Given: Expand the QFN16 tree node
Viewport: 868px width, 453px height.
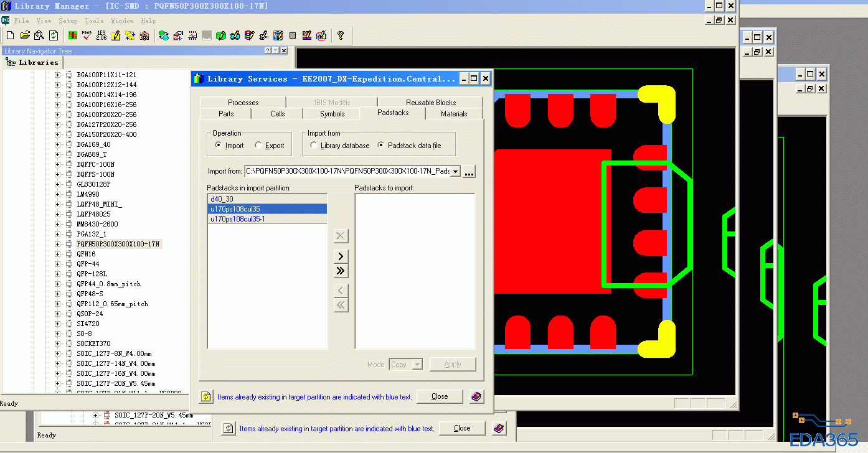Looking at the screenshot, I should click(x=58, y=254).
